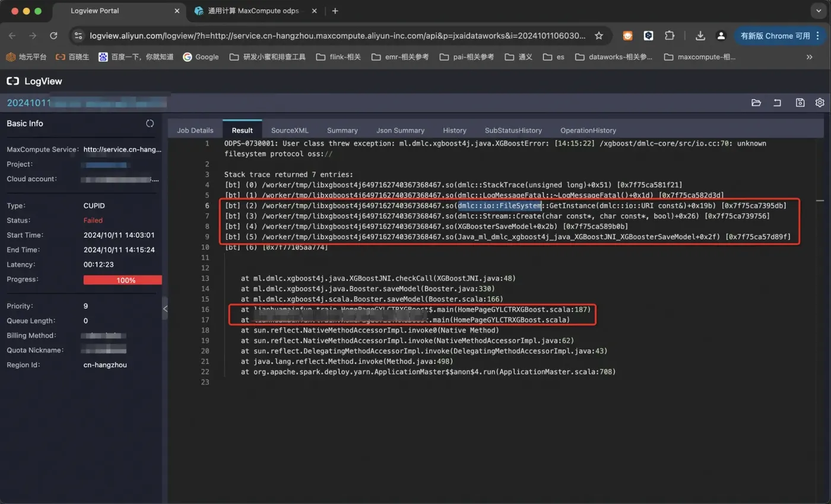
Task: Open the Extensions puzzle icon
Action: pos(670,36)
